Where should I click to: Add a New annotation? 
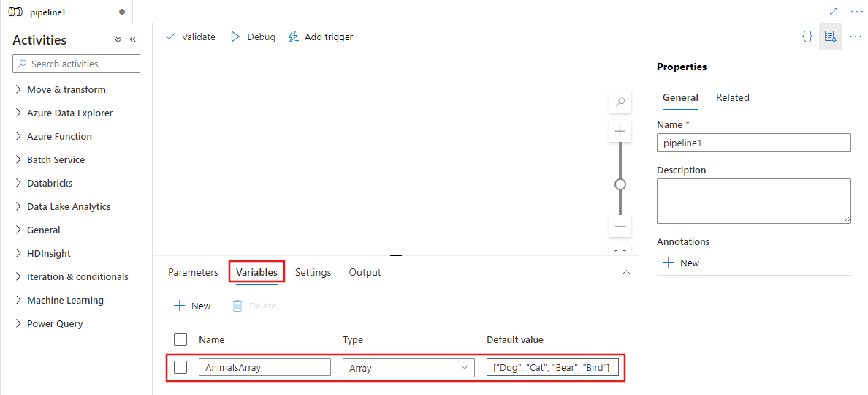click(681, 263)
